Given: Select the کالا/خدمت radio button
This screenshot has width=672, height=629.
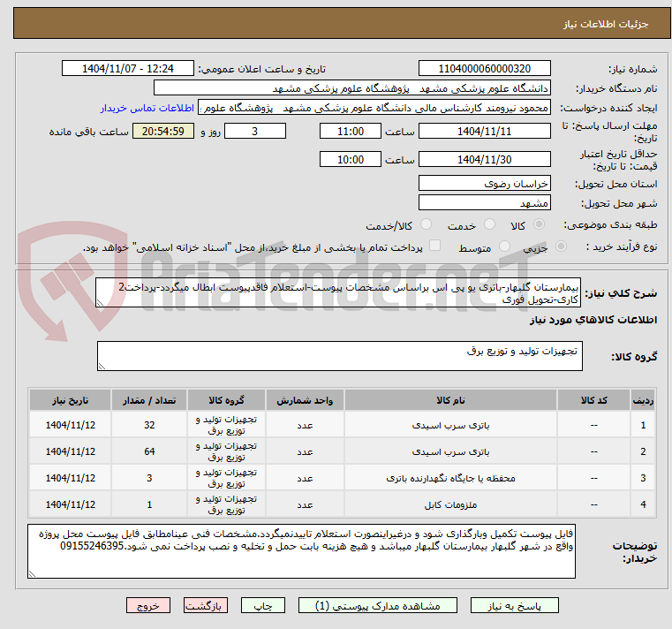Looking at the screenshot, I should [x=426, y=224].
